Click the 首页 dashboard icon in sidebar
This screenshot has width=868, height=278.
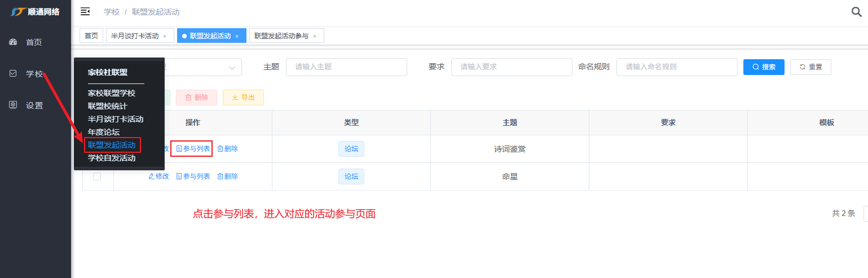pyautogui.click(x=13, y=42)
